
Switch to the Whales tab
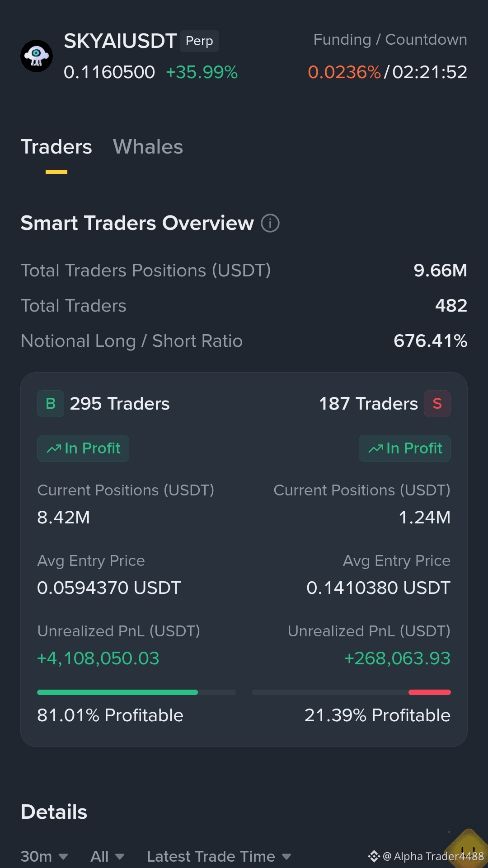pyautogui.click(x=148, y=147)
